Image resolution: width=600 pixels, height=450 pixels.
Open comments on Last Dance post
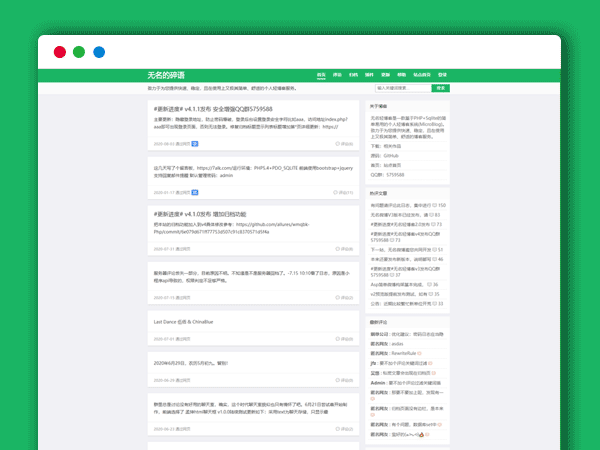pos(345,340)
